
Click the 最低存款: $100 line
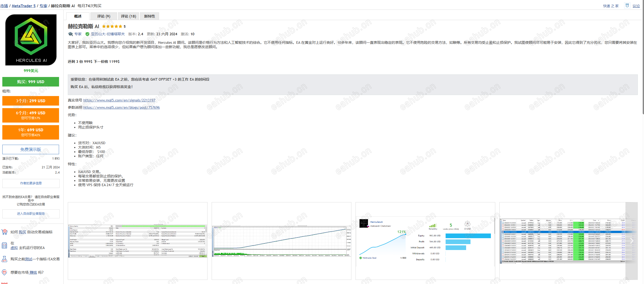(92, 152)
